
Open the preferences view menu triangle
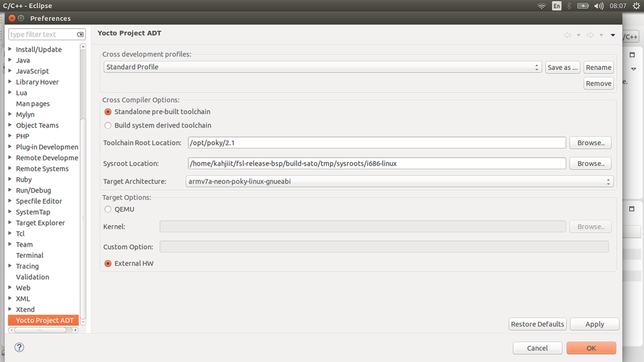pos(612,35)
